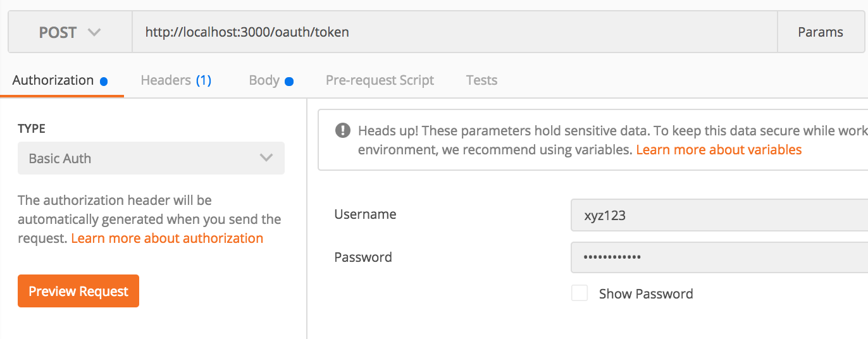
Task: Click the Preview Request button
Action: pyautogui.click(x=78, y=291)
